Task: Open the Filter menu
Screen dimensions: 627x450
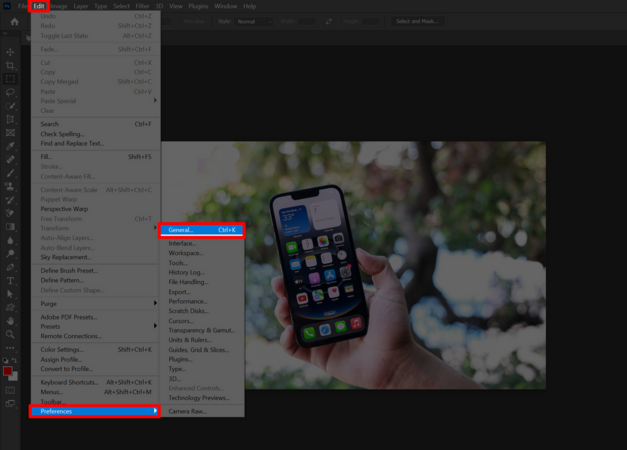Action: (x=142, y=6)
